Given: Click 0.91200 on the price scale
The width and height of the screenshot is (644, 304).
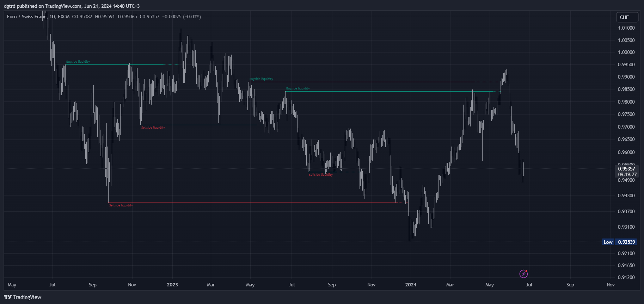Looking at the screenshot, I should pos(626,277).
